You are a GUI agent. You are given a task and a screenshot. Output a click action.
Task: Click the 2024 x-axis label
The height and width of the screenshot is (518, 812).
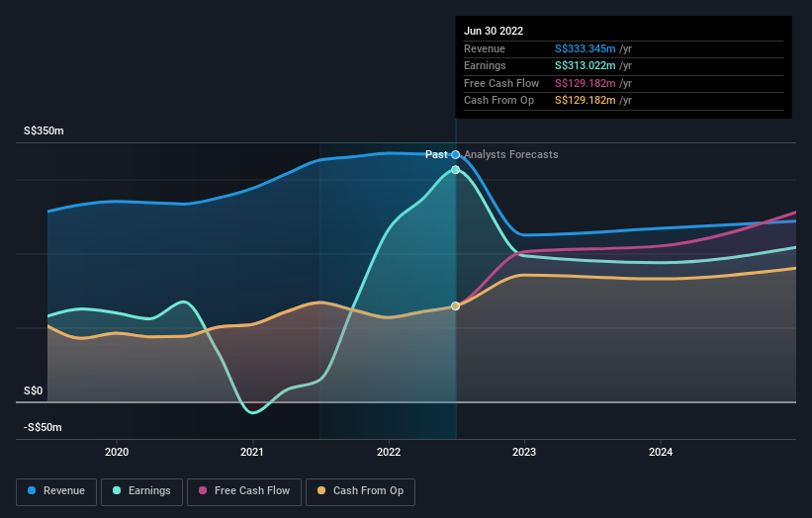661,452
